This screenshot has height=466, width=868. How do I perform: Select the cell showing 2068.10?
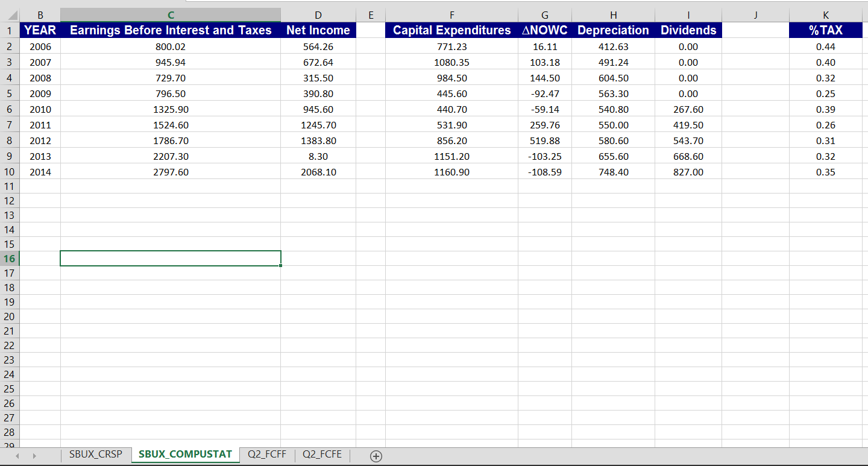(318, 172)
